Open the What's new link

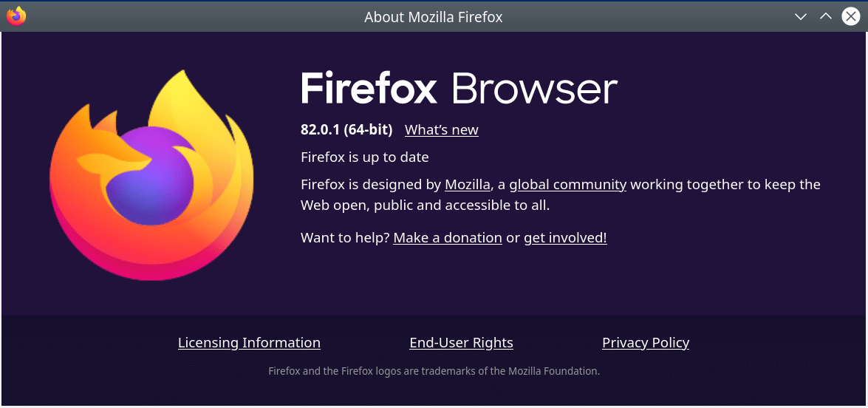tap(441, 129)
